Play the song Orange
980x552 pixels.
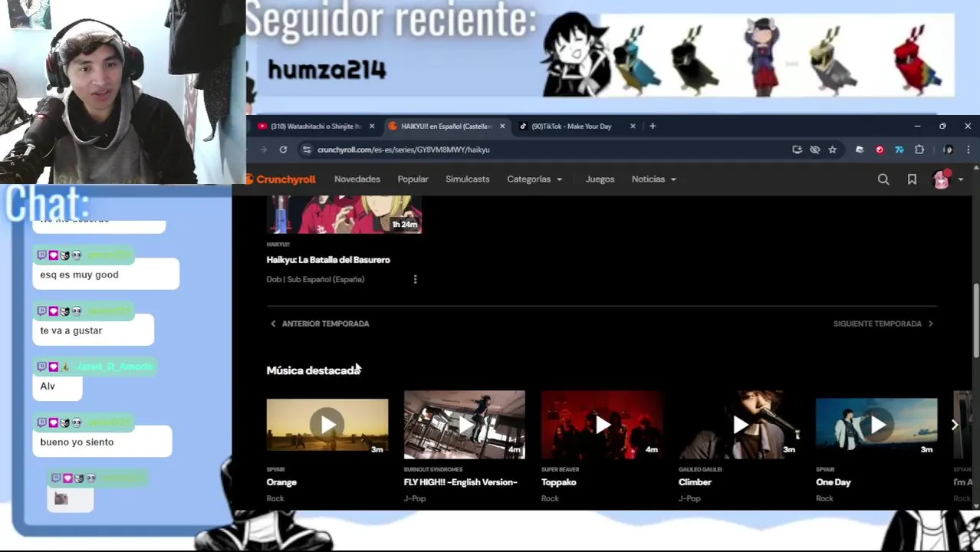(x=327, y=425)
